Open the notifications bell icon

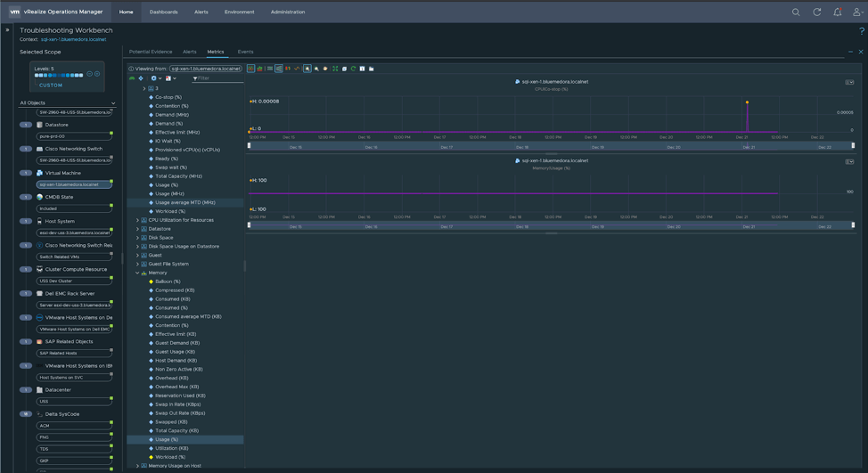click(x=838, y=12)
